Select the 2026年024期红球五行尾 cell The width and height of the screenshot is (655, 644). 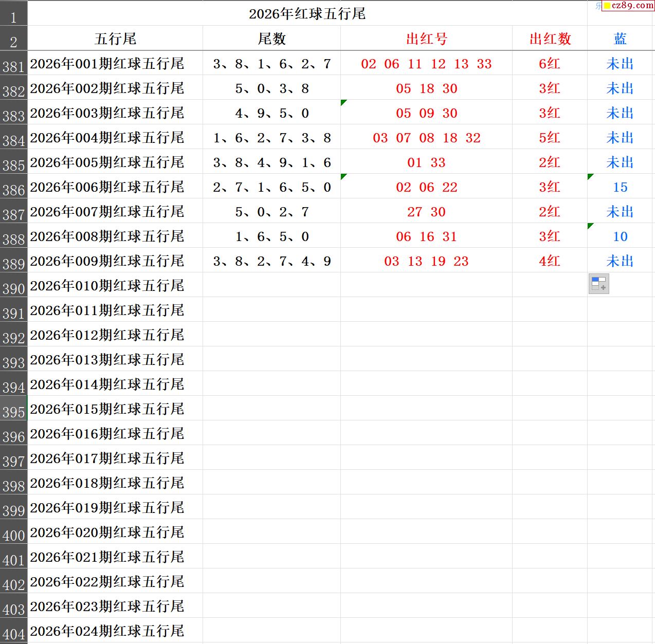coord(107,631)
